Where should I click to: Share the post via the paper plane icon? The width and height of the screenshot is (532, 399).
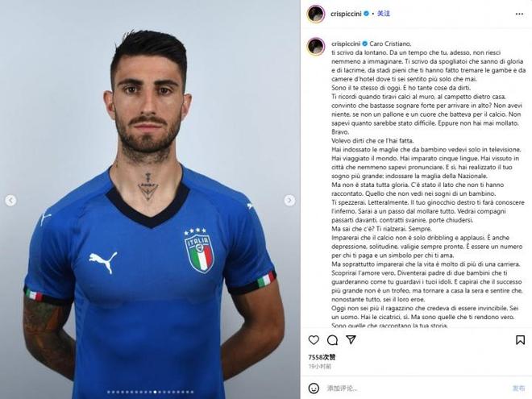click(x=351, y=339)
